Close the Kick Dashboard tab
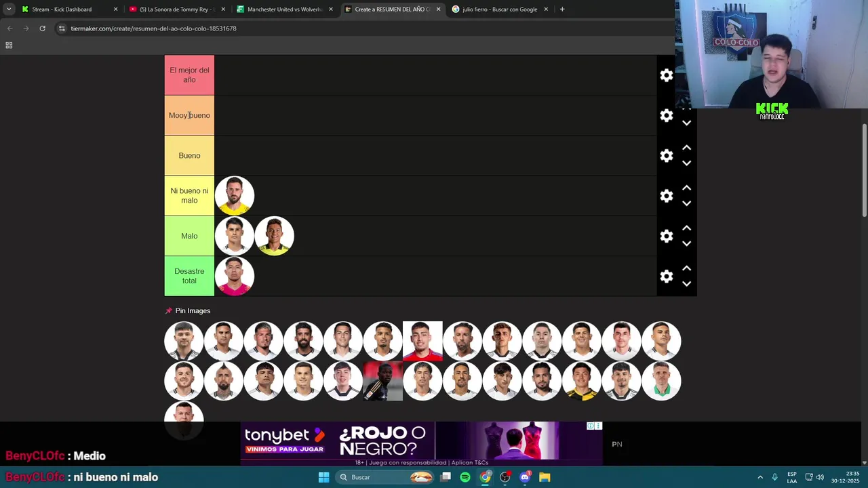Screen dimensions: 868x488 115,9
